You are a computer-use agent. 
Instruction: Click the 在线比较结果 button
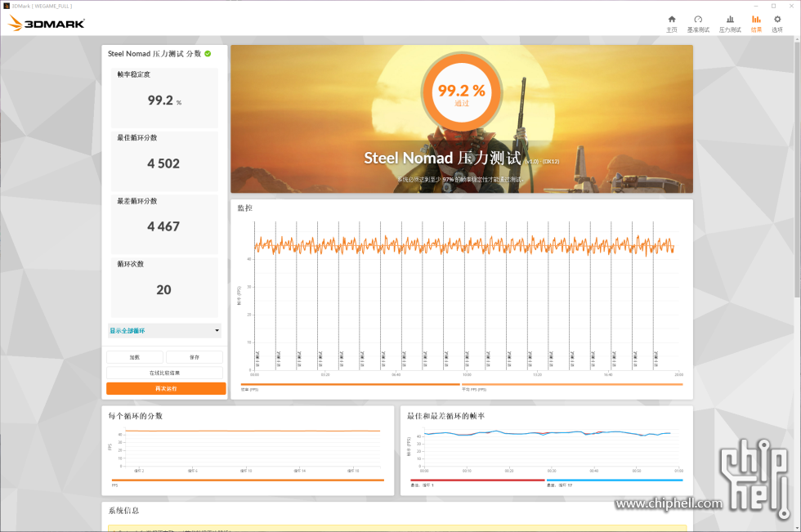(x=164, y=373)
